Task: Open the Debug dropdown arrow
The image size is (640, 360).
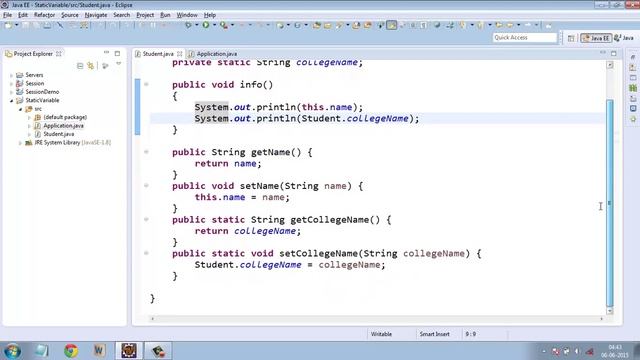Action: tap(196, 25)
